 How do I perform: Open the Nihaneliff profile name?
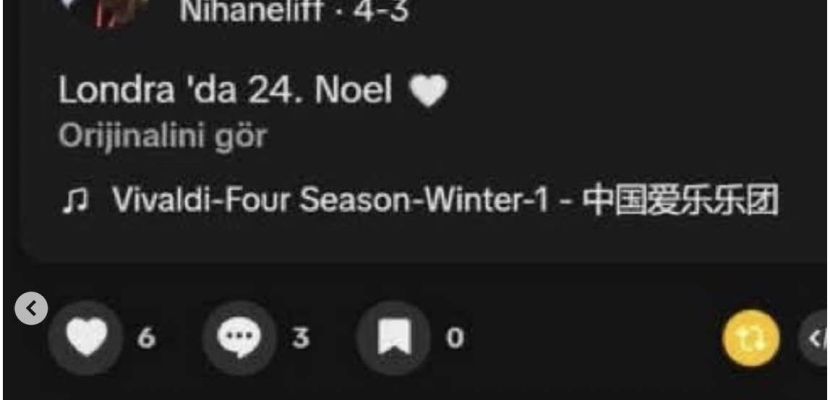coord(251,11)
